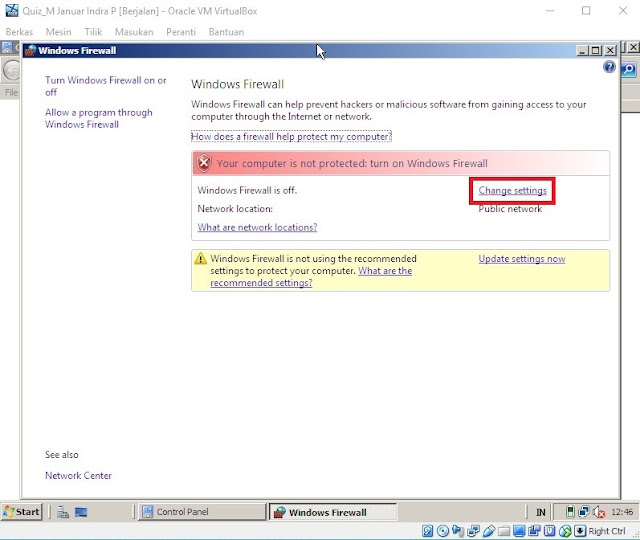This screenshot has height=540, width=640.
Task: Open the VirtualBox CPU status icon
Action: [550, 531]
